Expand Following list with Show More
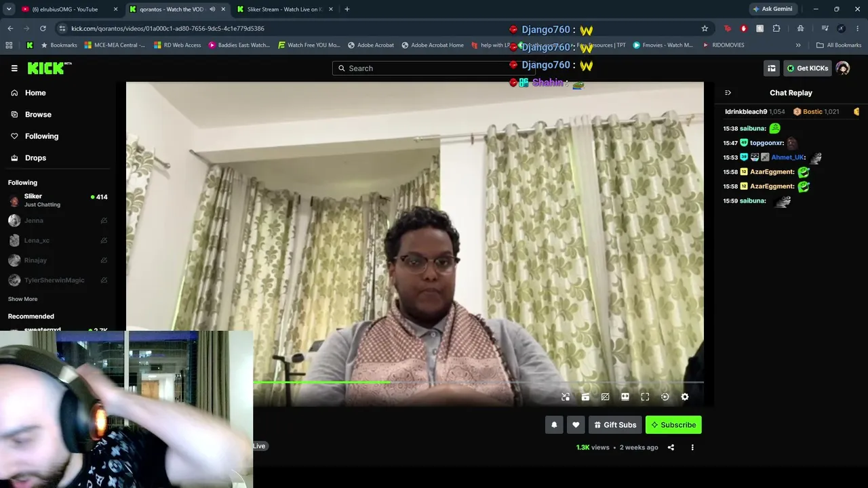Image resolution: width=868 pixels, height=488 pixels. pyautogui.click(x=22, y=299)
